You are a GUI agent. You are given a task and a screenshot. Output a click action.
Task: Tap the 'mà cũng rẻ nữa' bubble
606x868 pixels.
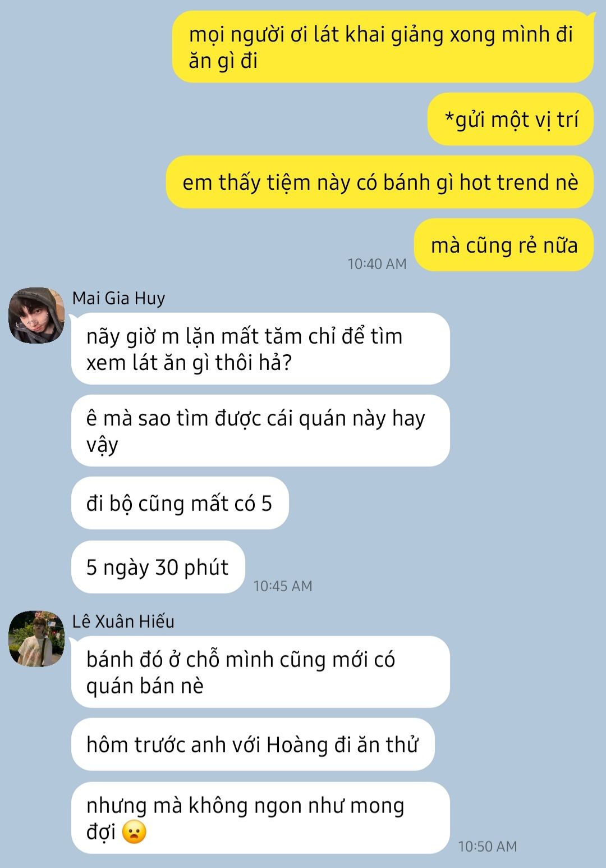point(504,245)
